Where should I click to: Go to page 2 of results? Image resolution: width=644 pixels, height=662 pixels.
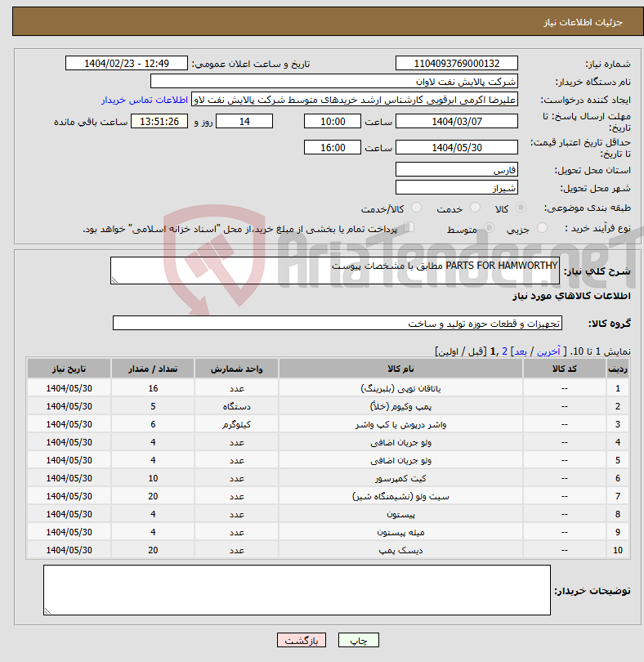pyautogui.click(x=504, y=351)
